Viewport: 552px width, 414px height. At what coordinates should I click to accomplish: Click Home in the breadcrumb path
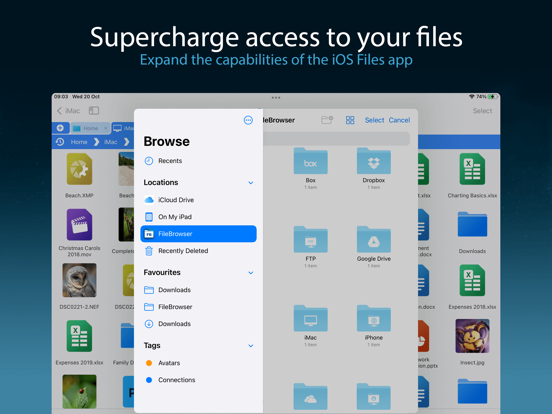coord(79,142)
